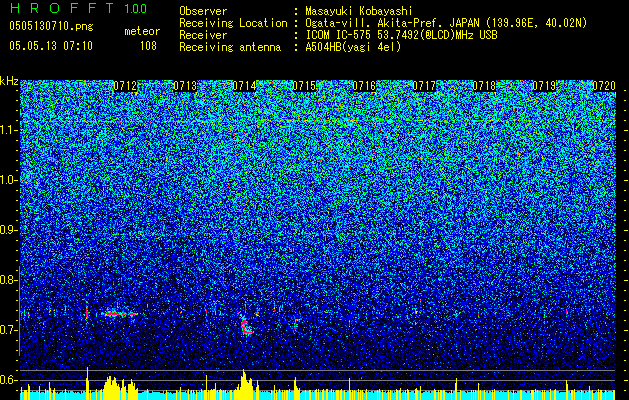629x400 pixels.
Task: Click the 0715 time marker
Action: point(304,86)
